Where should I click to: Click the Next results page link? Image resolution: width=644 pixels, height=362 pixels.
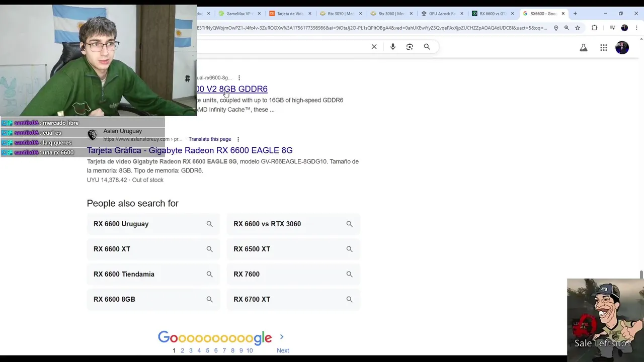tap(283, 350)
